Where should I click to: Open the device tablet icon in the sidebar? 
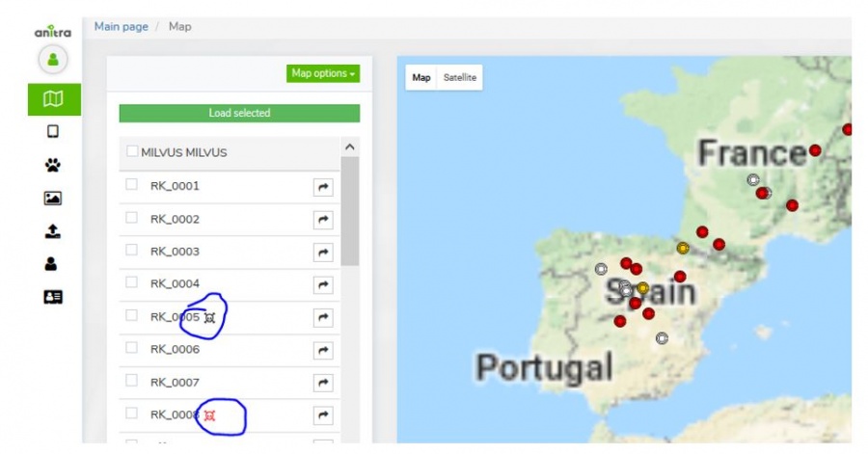point(53,132)
